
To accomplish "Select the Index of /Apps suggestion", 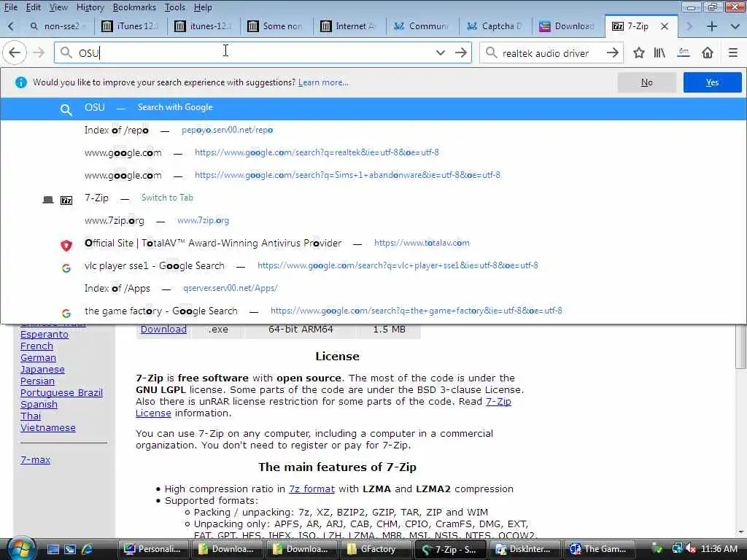I will tap(373, 289).
